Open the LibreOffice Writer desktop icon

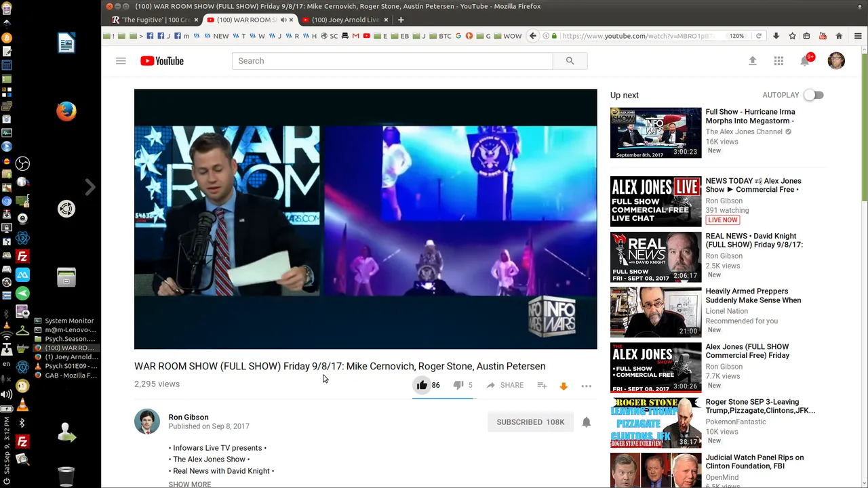(x=66, y=43)
